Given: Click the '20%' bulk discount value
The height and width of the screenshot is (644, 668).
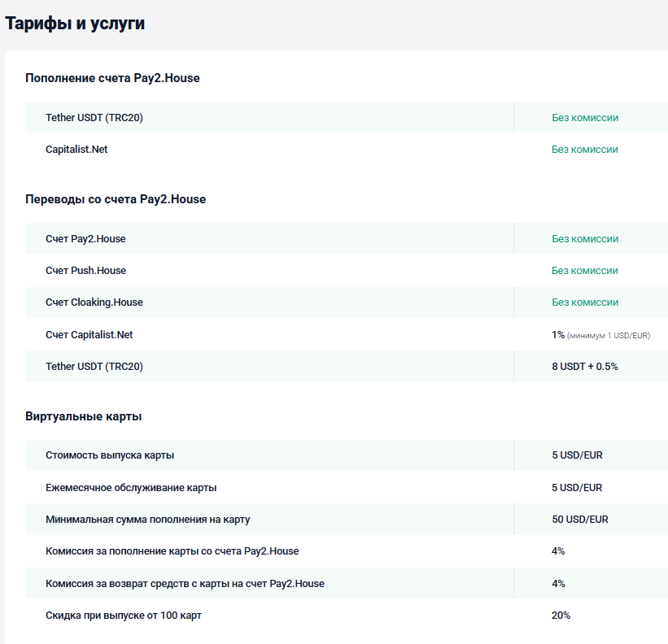Looking at the screenshot, I should point(561,616).
